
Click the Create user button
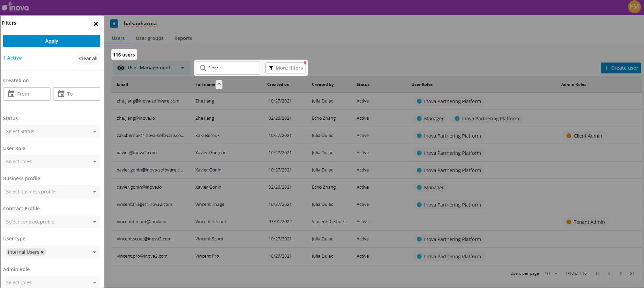click(x=621, y=68)
